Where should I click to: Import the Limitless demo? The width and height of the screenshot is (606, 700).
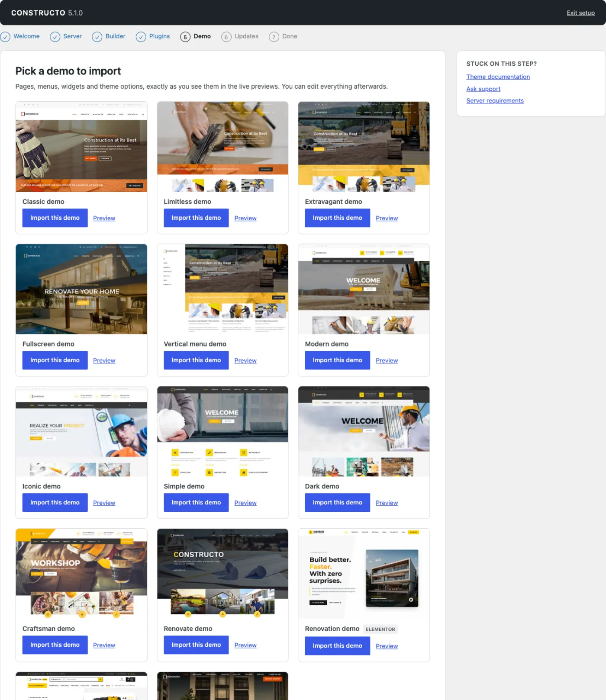coord(196,218)
